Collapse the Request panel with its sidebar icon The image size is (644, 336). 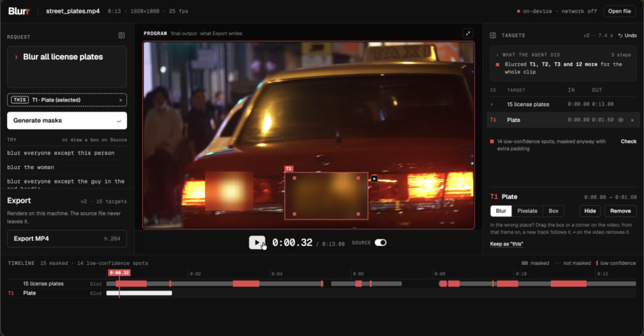click(121, 36)
